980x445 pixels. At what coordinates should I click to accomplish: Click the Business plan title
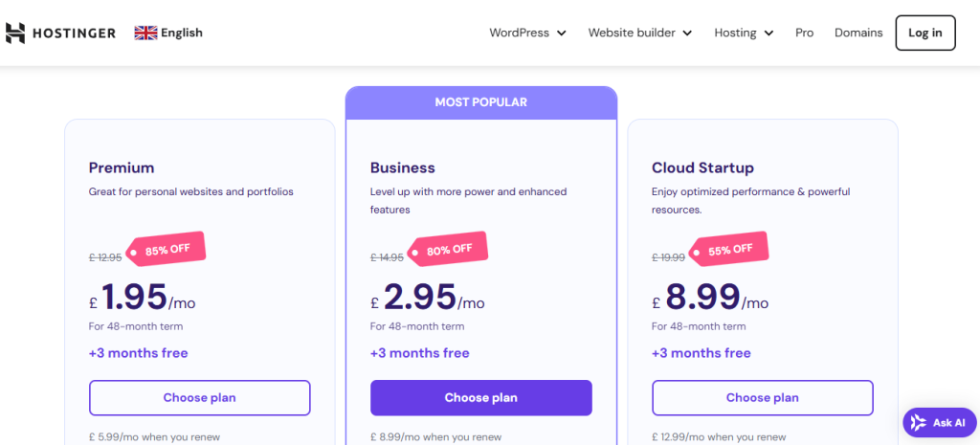pos(403,167)
